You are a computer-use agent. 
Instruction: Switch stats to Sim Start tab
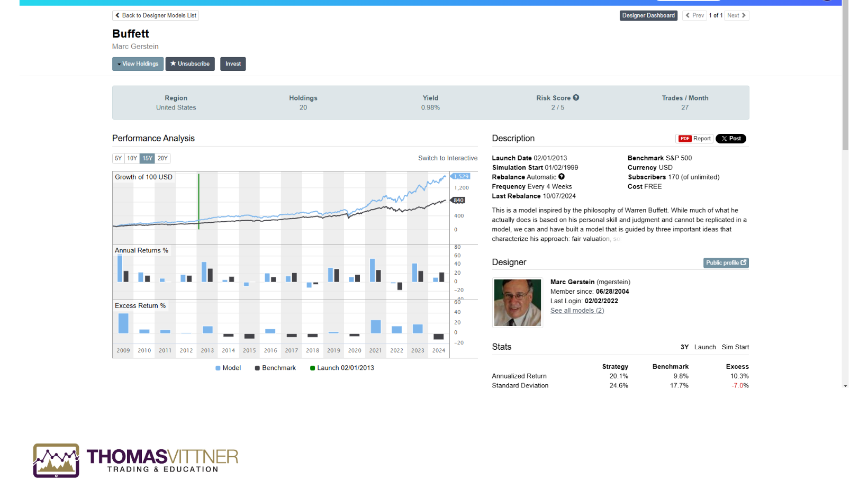pyautogui.click(x=735, y=347)
